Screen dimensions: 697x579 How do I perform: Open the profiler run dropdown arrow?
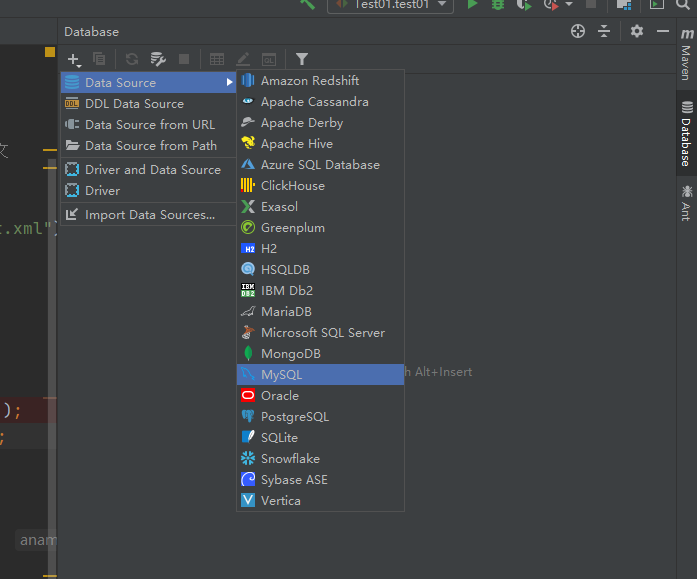click(569, 4)
